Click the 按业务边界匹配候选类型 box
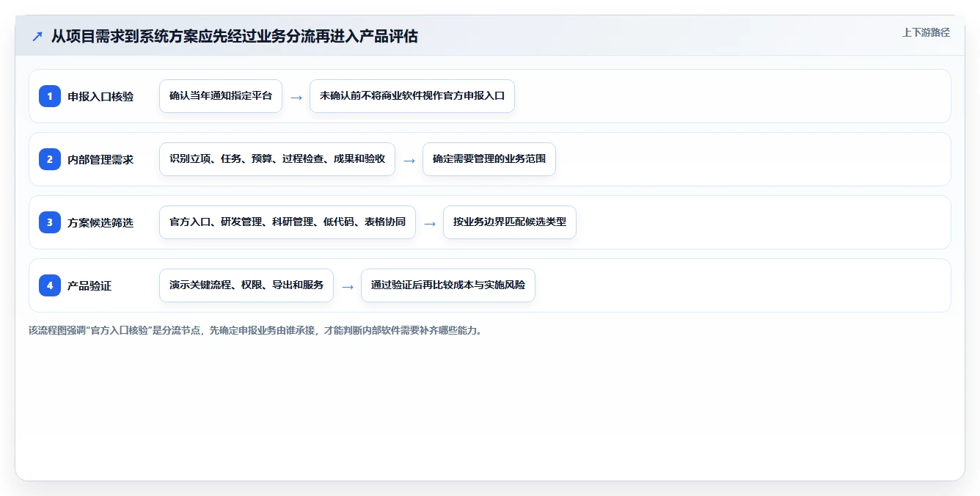This screenshot has width=980, height=496. click(x=510, y=222)
